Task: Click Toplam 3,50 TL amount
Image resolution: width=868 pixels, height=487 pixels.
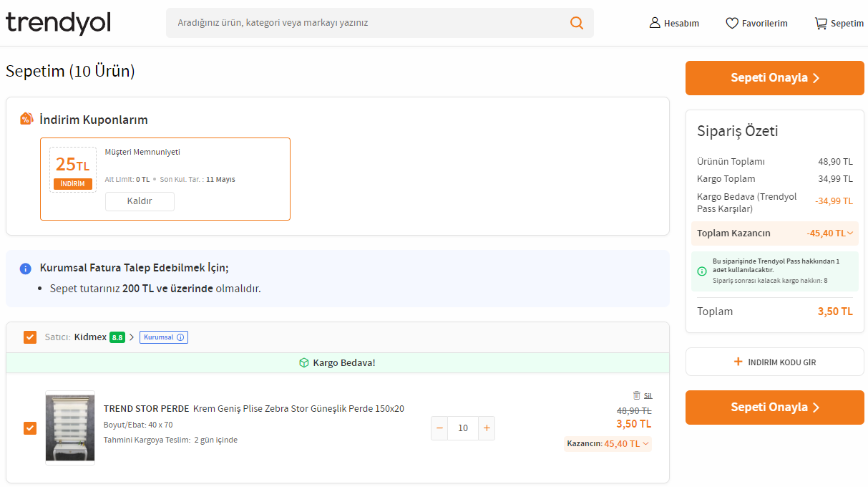Action: click(x=835, y=312)
